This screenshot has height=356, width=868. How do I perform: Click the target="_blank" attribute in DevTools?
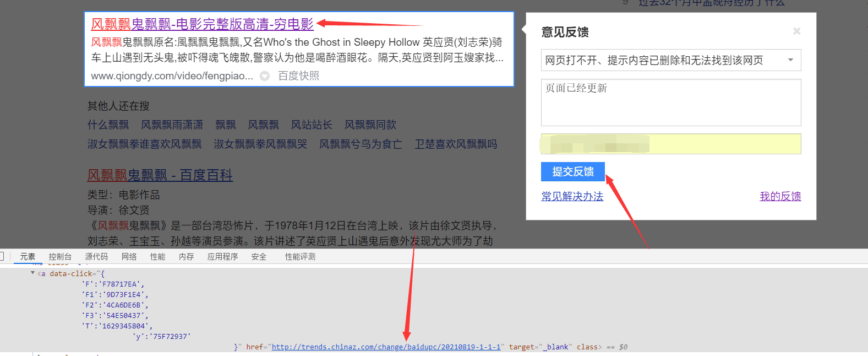click(541, 347)
